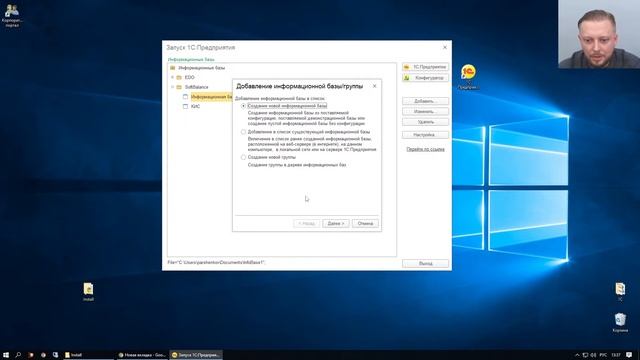The width and height of the screenshot is (640, 360).
Task: Click the Отмена button in wizard
Action: 365,223
